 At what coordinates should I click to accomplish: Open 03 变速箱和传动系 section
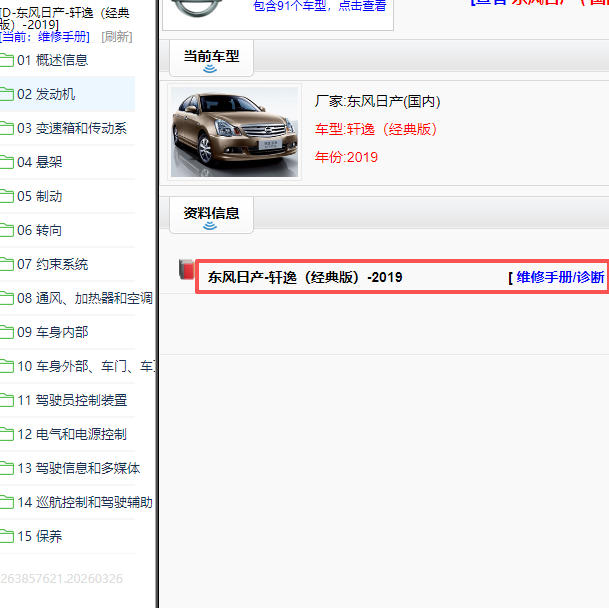(72, 128)
